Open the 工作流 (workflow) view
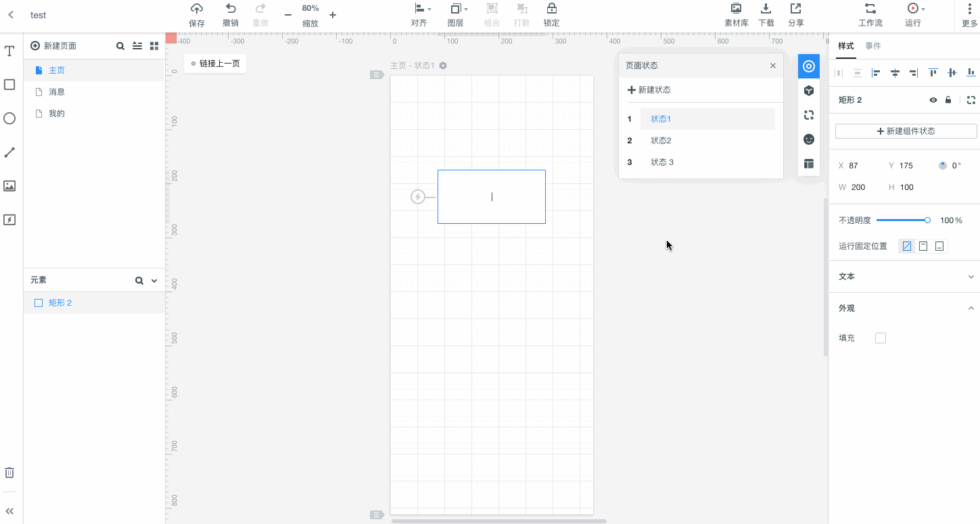980x524 pixels. click(x=870, y=15)
